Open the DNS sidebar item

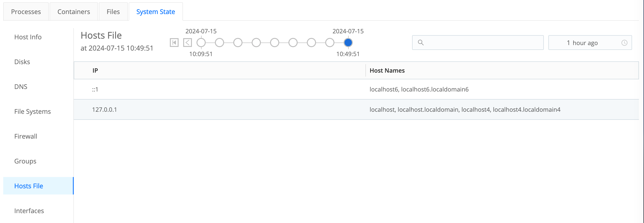[x=21, y=86]
